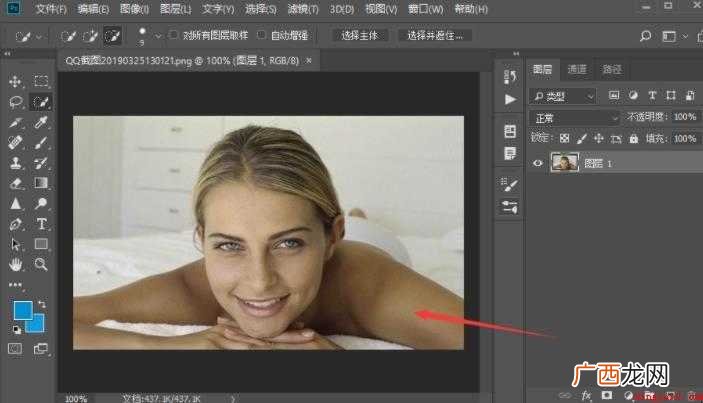The image size is (703, 403).
Task: Open 图像(I) menu
Action: tap(135, 9)
